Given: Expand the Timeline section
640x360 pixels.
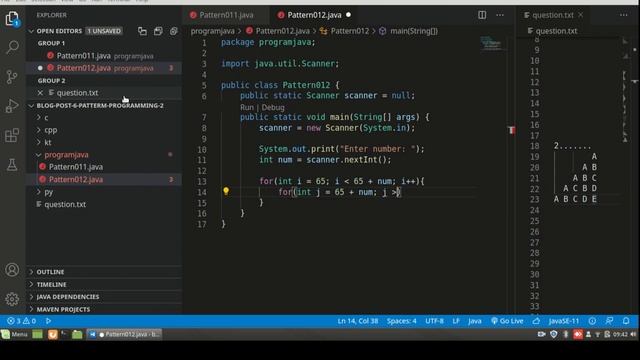Looking at the screenshot, I should point(104,284).
